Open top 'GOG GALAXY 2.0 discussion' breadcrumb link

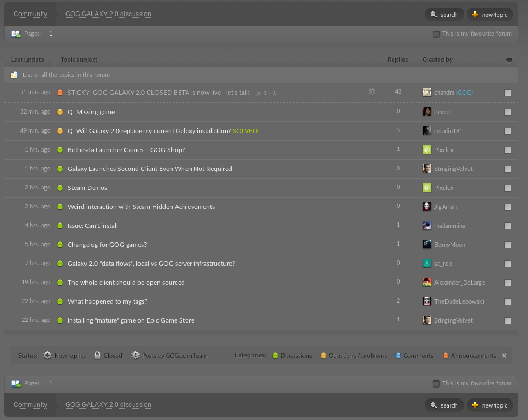click(x=108, y=14)
